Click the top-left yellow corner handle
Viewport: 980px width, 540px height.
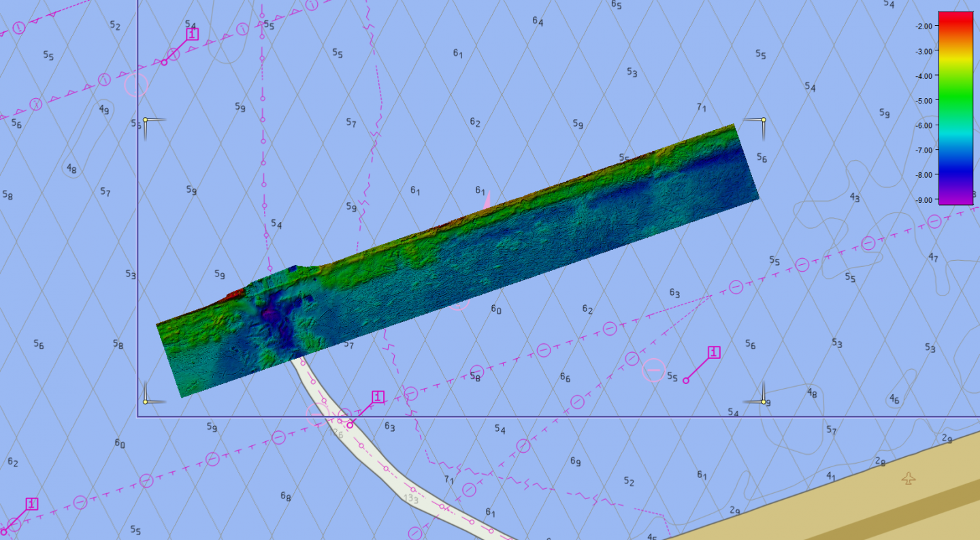point(146,120)
